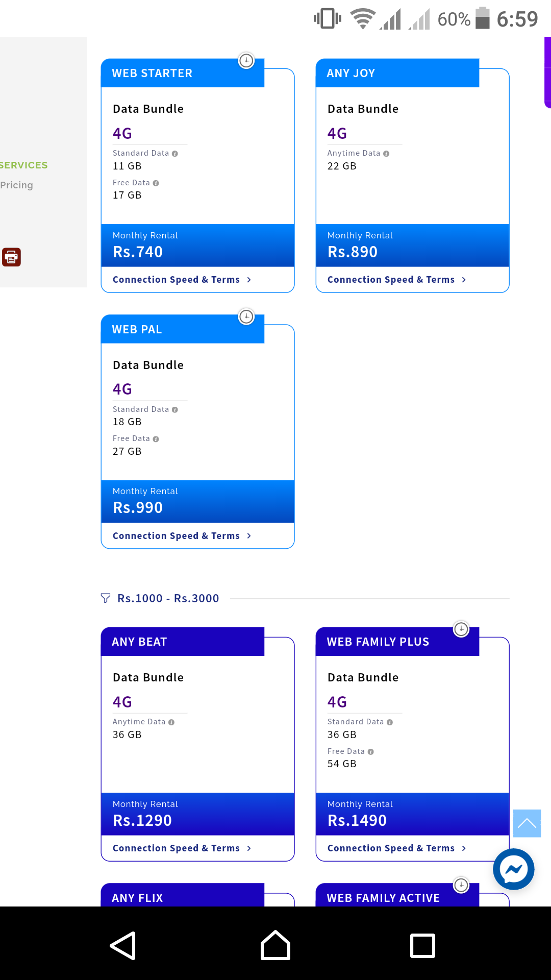Open Web Family Plus Connection Speed & Terms
This screenshot has width=551, height=980.
(x=397, y=848)
